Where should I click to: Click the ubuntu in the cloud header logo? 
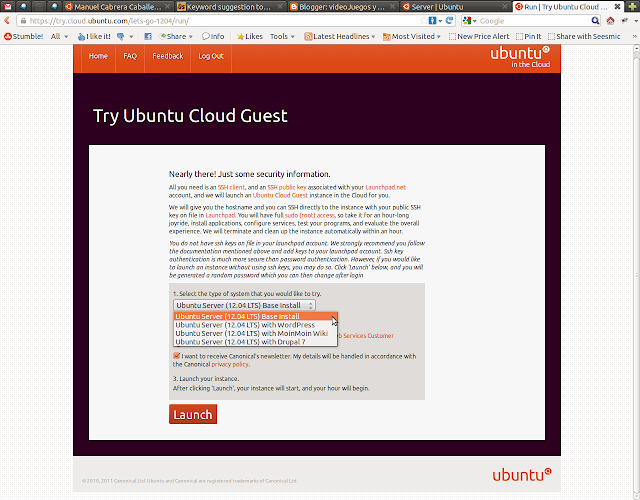520,57
